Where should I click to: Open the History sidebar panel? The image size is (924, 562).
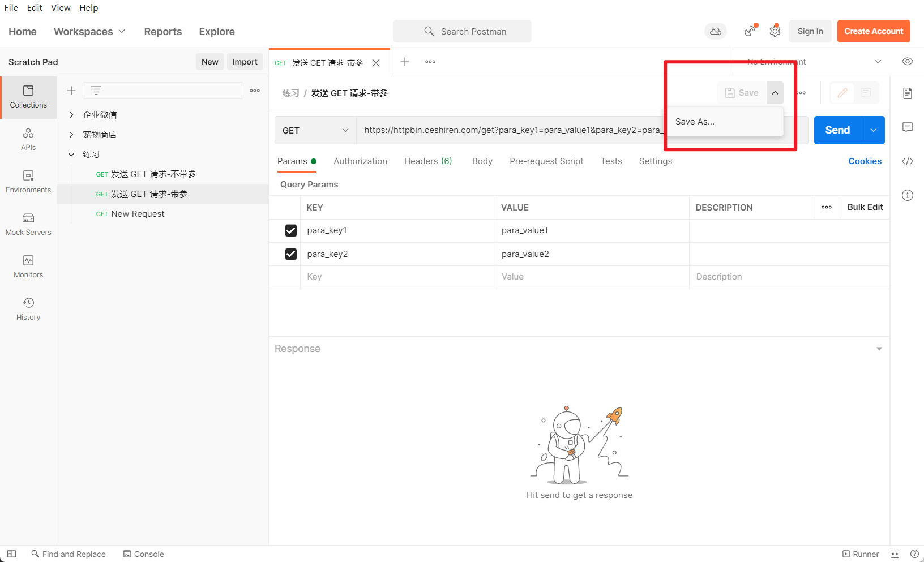[28, 310]
